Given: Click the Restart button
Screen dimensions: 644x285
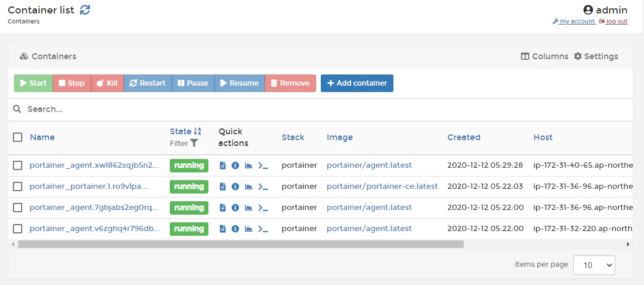Looking at the screenshot, I should (x=148, y=83).
